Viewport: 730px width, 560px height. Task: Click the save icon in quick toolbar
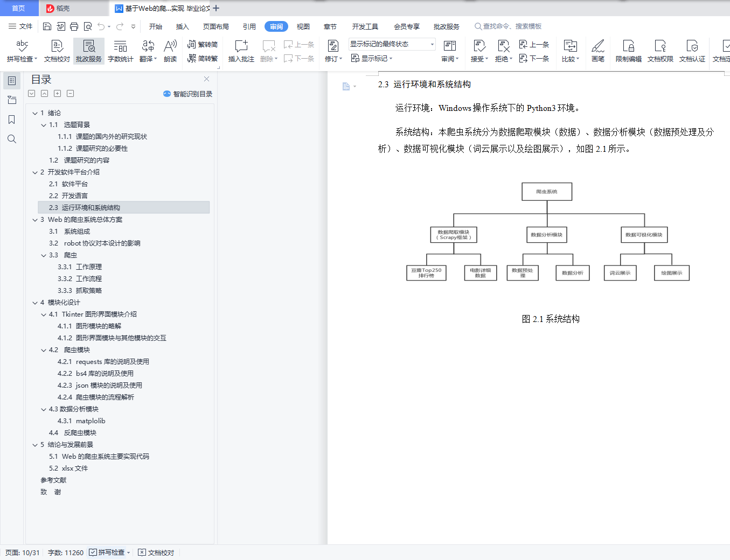[x=47, y=26]
